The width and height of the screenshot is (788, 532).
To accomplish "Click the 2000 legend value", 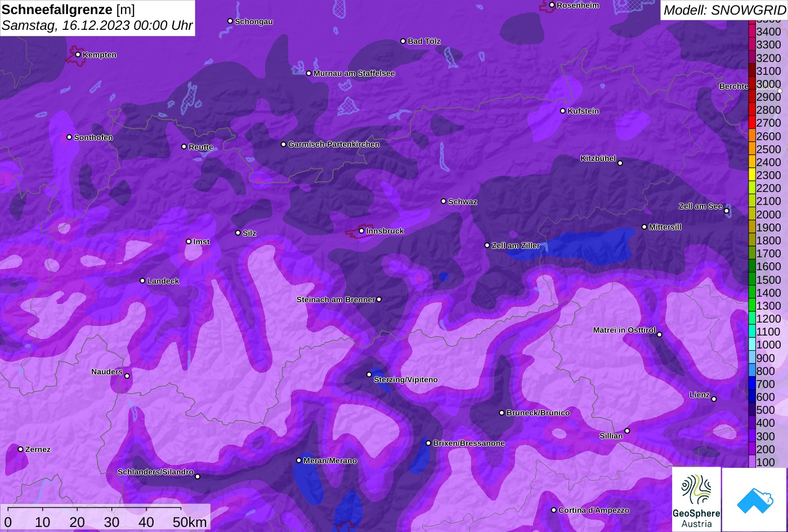I will coord(768,214).
